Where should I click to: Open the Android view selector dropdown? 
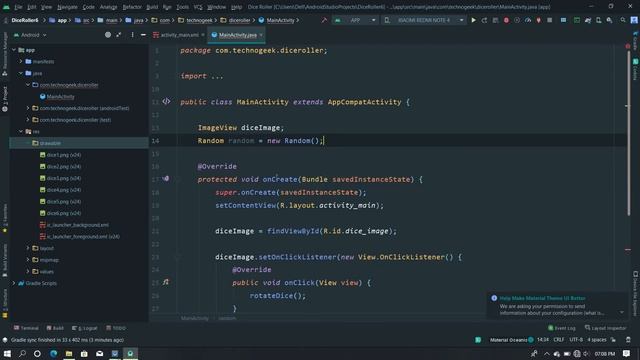tap(30, 35)
